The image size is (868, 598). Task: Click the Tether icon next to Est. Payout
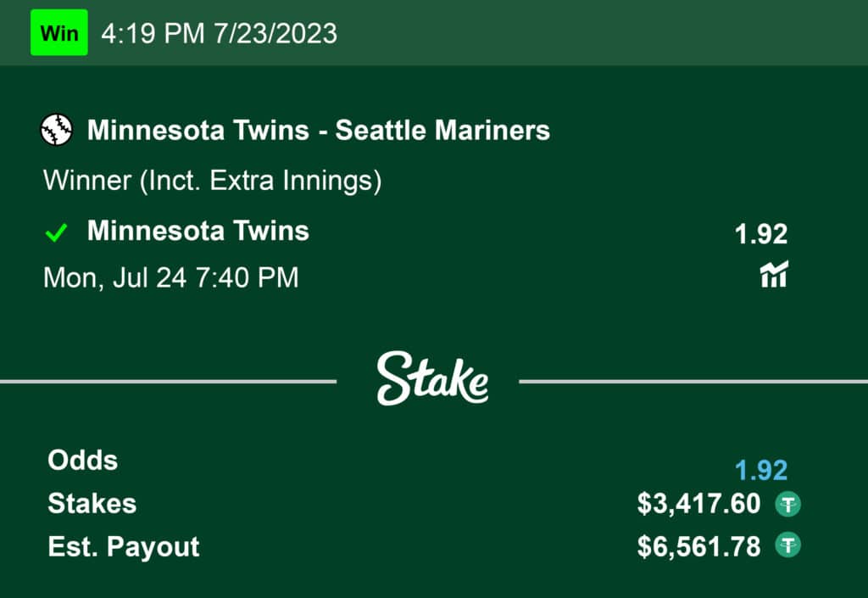(x=788, y=546)
